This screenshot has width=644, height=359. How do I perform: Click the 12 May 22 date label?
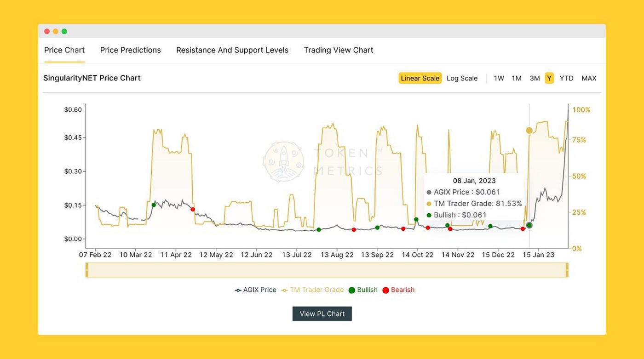216,255
